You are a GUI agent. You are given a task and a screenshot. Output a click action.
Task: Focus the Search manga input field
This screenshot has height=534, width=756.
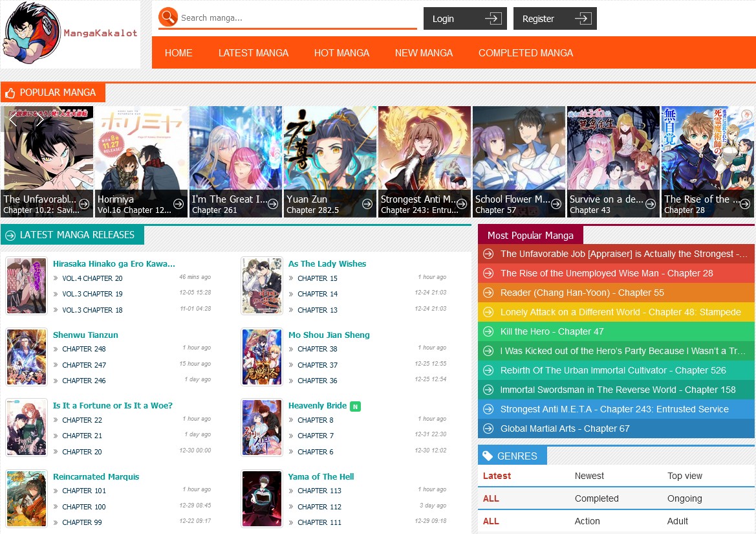(298, 18)
